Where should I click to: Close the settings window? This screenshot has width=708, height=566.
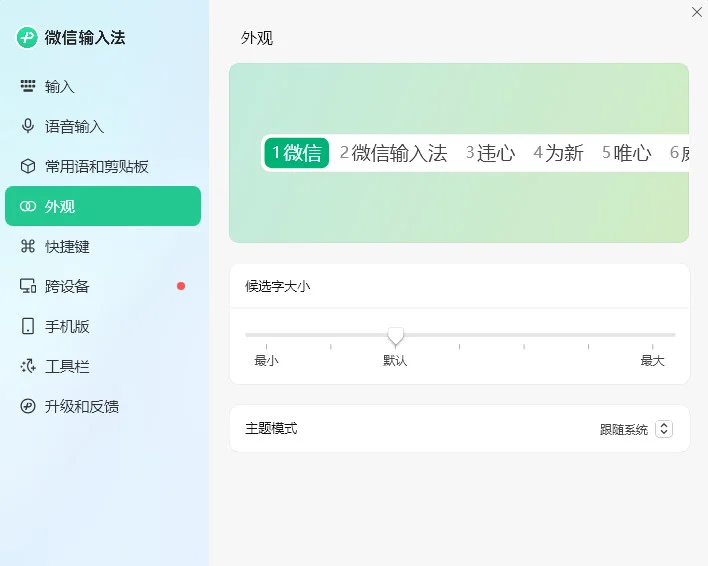click(697, 12)
